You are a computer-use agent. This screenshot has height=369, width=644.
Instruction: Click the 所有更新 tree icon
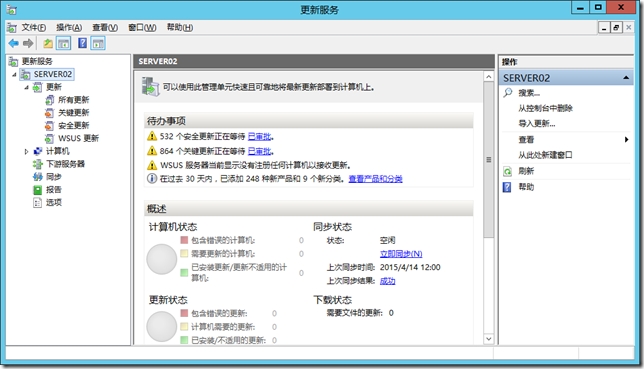[x=49, y=100]
